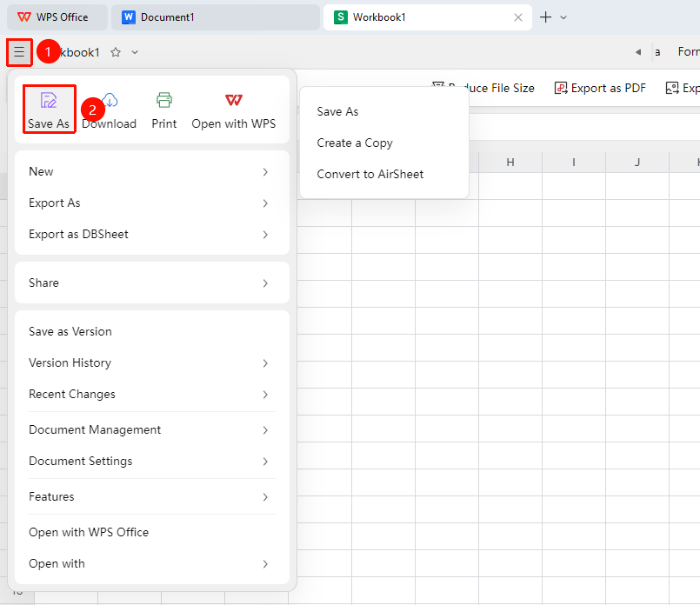
Task: Open the Recent Changes submenu
Action: (x=152, y=394)
